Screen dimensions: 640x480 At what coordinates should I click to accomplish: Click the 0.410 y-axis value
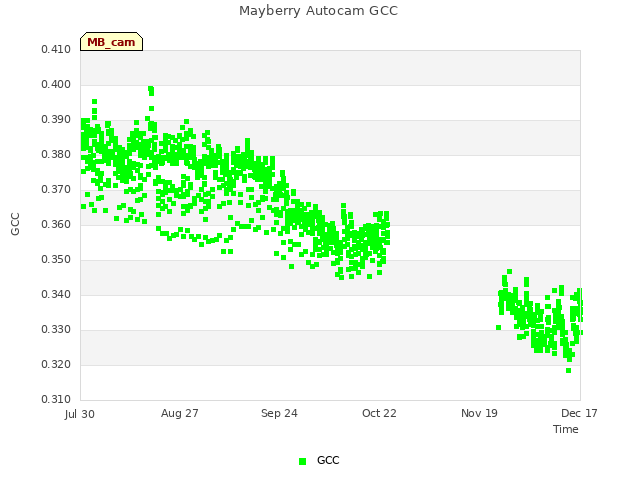pos(56,49)
